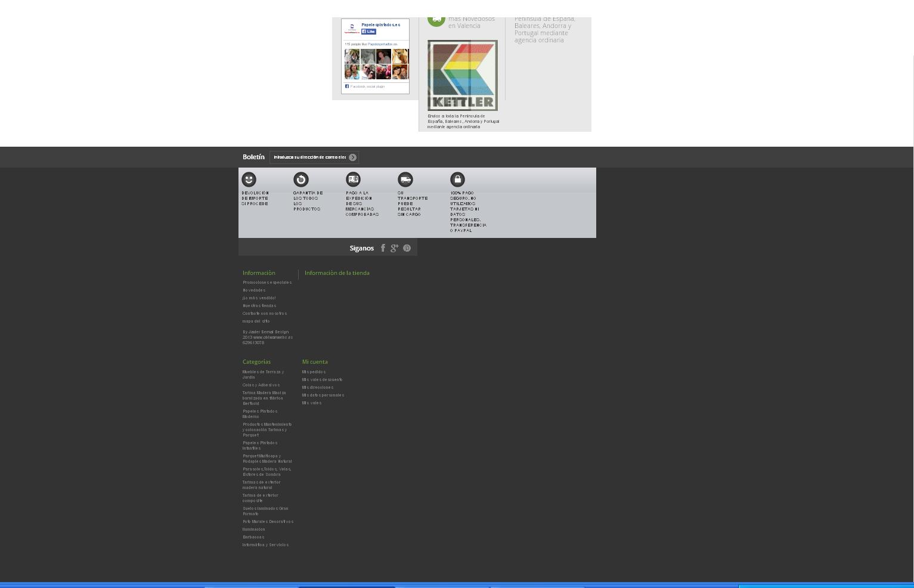Open Productos Mantenimiento y colocación Tarimas category
The image size is (914, 588).
coord(267,430)
